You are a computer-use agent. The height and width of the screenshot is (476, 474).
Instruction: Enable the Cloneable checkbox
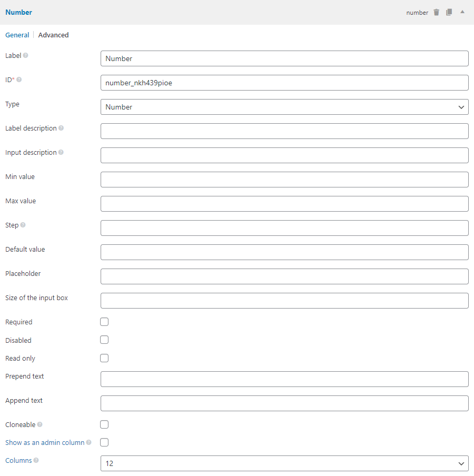(104, 424)
